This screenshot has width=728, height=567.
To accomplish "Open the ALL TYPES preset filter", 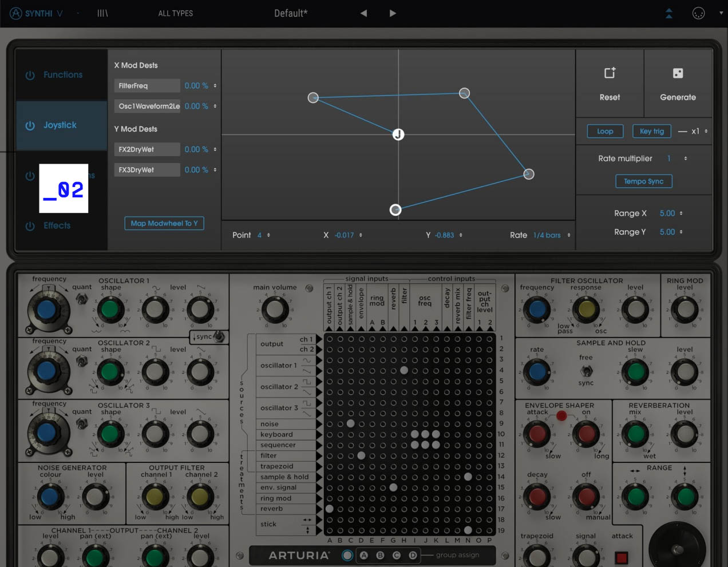I will [175, 13].
